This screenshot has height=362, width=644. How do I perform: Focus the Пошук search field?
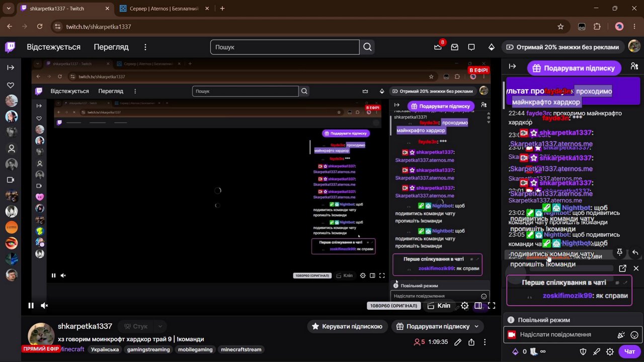tap(285, 47)
